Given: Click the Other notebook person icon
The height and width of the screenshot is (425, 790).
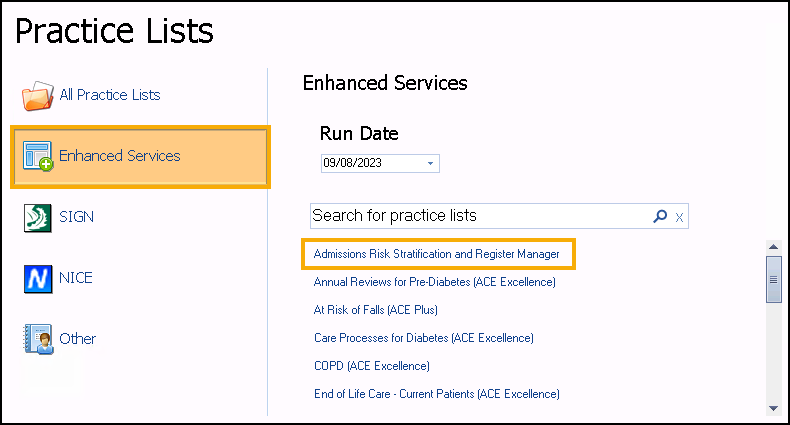Looking at the screenshot, I should 38,339.
